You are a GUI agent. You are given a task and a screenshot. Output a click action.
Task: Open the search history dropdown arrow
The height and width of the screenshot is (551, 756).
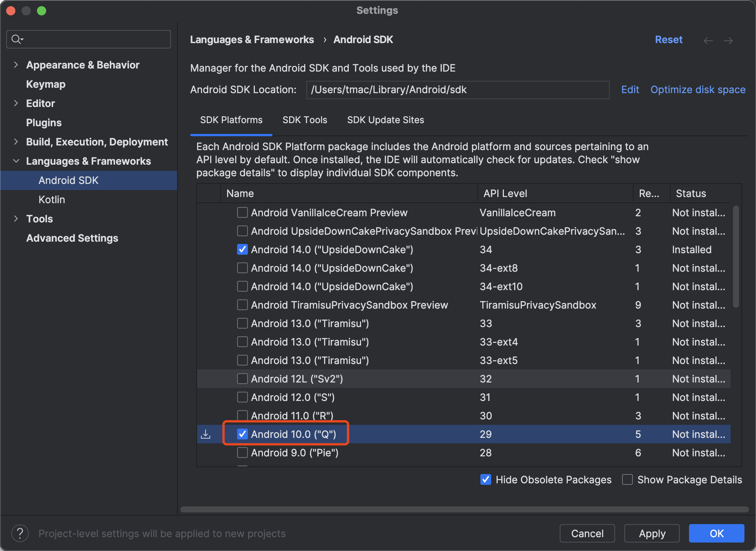coord(22,40)
